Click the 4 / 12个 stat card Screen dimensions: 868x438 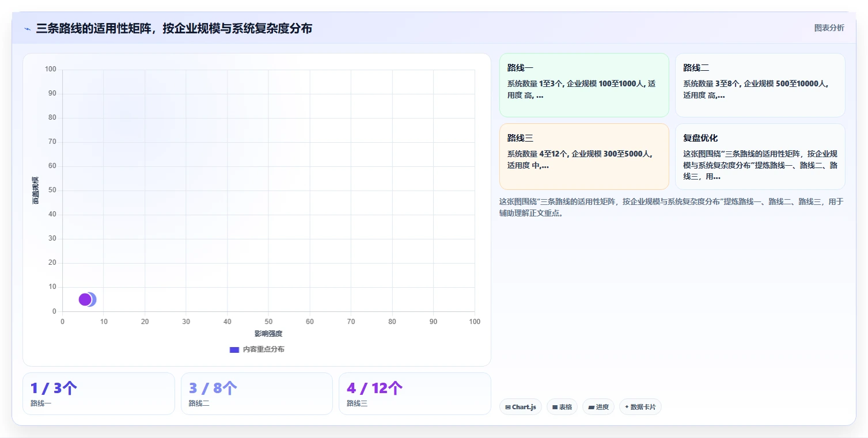point(415,394)
